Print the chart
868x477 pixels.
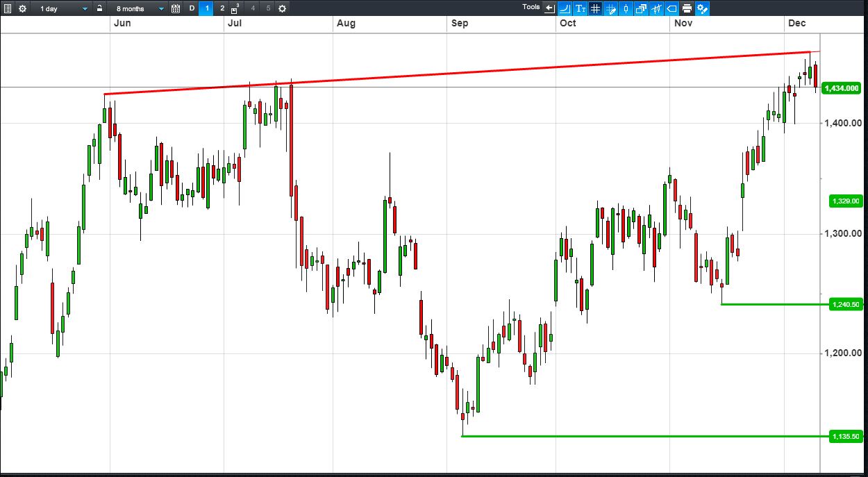pyautogui.click(x=687, y=8)
